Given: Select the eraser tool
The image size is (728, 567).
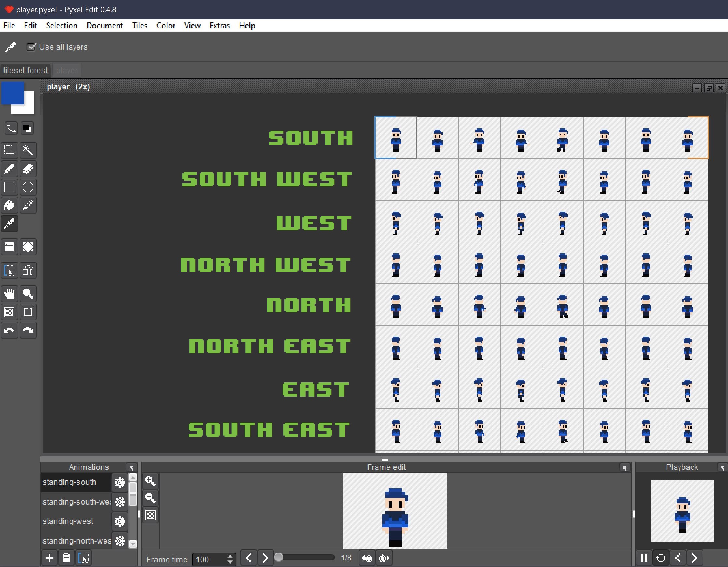Looking at the screenshot, I should (x=27, y=170).
